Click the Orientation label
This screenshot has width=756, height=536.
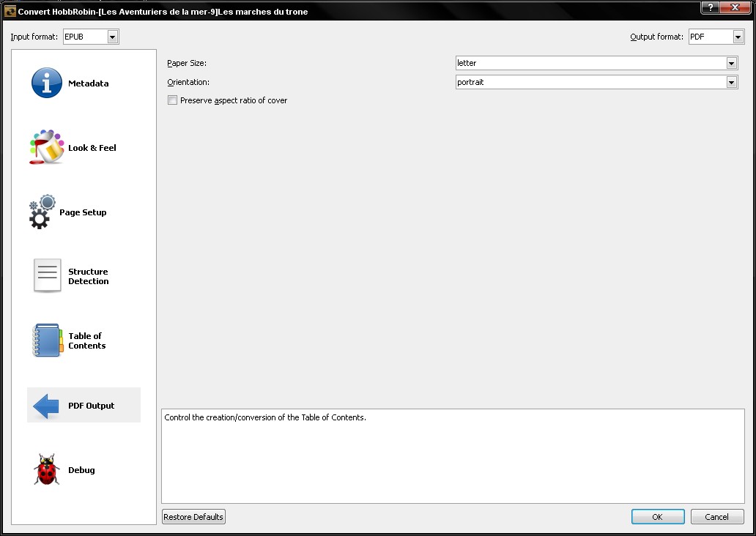click(188, 83)
